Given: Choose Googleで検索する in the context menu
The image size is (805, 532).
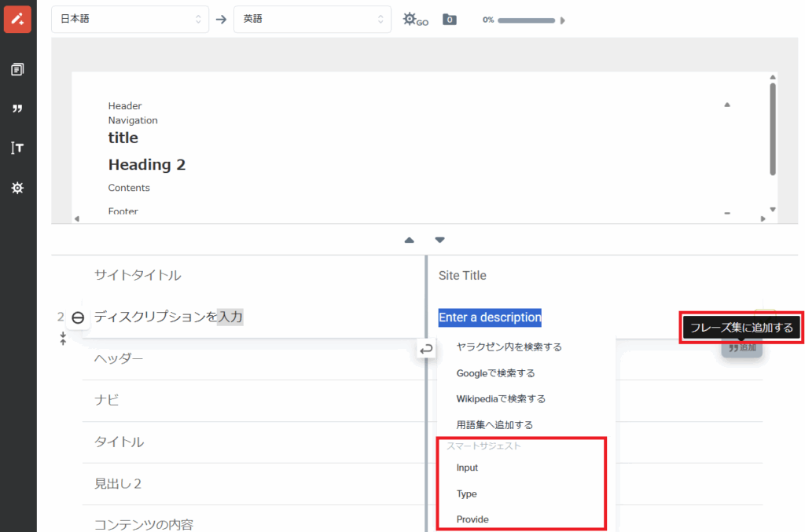Looking at the screenshot, I should [495, 373].
